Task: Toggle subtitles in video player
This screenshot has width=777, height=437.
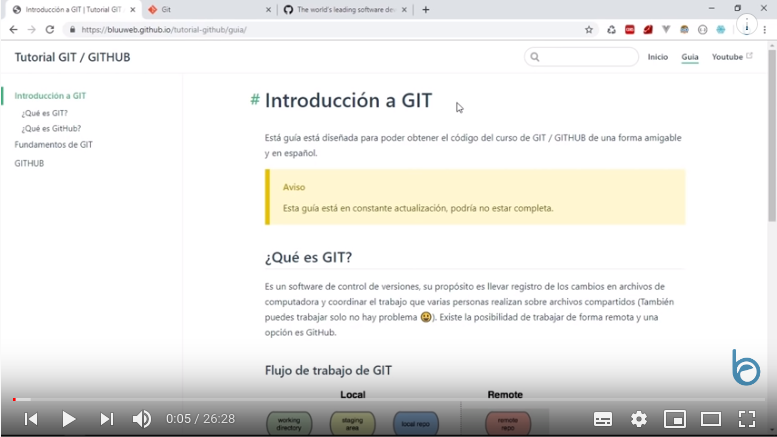Action: pyautogui.click(x=603, y=419)
